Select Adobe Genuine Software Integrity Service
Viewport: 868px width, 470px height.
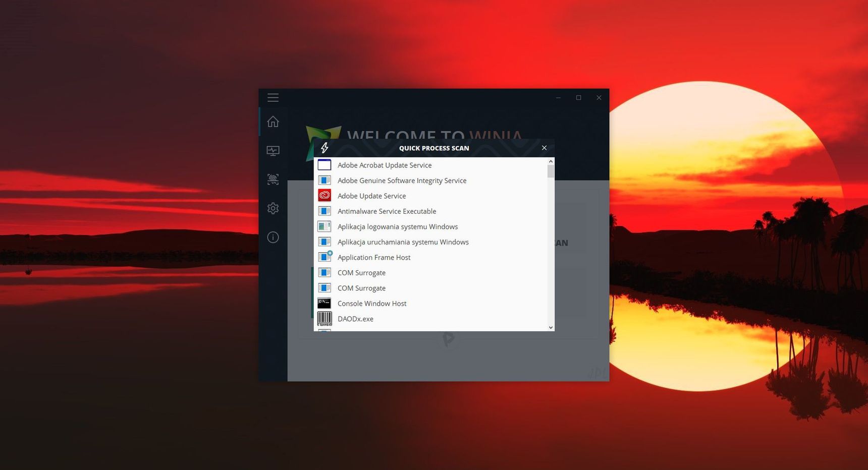[430, 181]
